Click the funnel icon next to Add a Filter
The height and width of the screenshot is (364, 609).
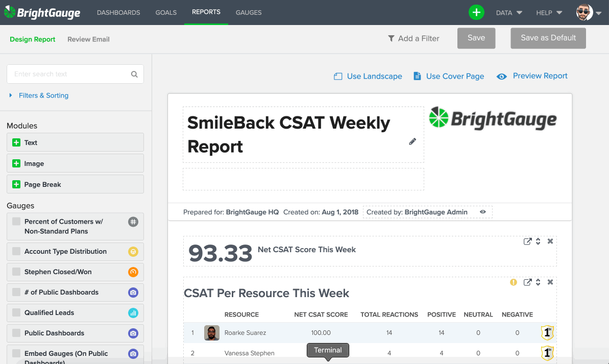391,38
